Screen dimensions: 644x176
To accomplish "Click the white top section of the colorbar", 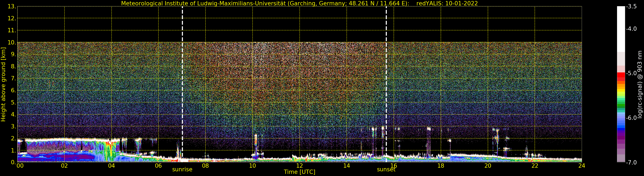I will 621,29.
